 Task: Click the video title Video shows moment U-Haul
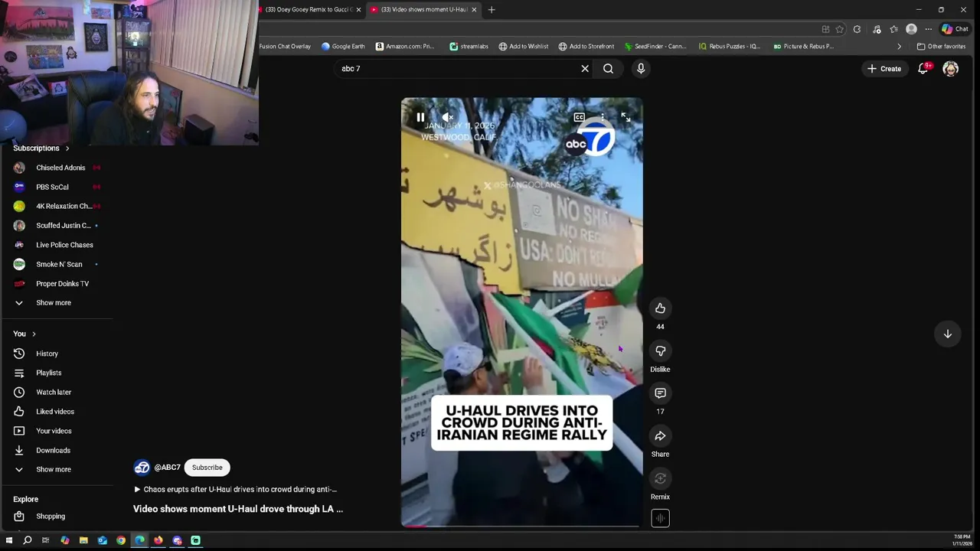tap(238, 509)
